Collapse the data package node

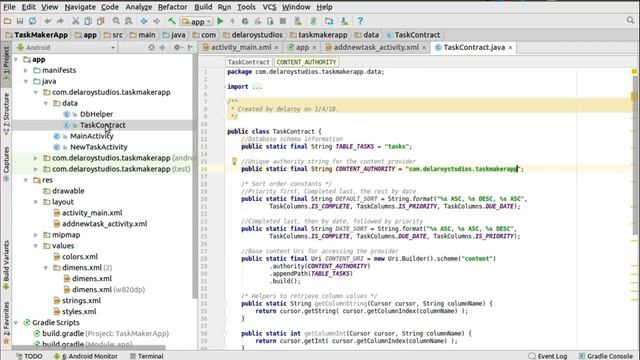[46, 103]
